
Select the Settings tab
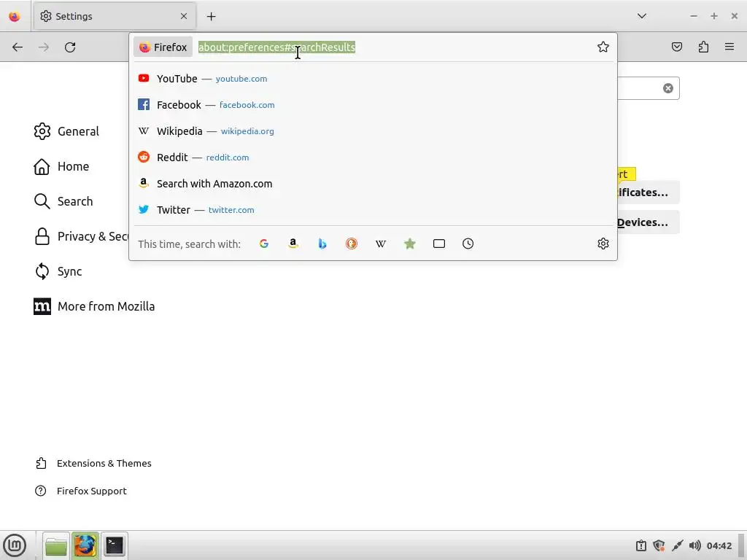coord(115,16)
